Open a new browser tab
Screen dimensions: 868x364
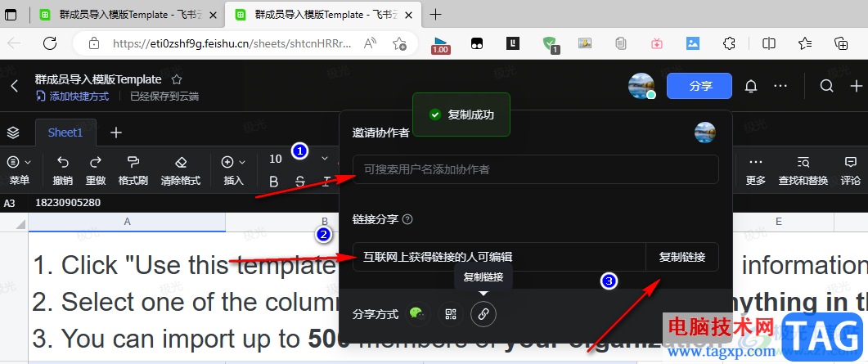point(436,15)
